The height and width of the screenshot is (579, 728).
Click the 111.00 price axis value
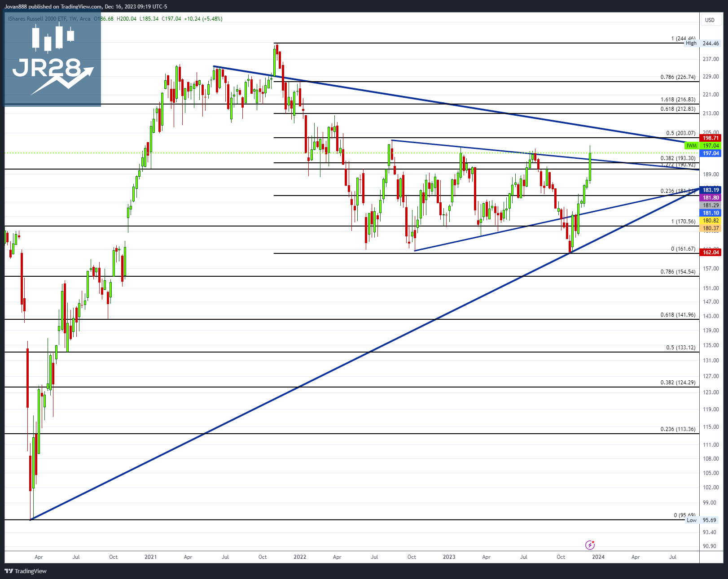711,445
